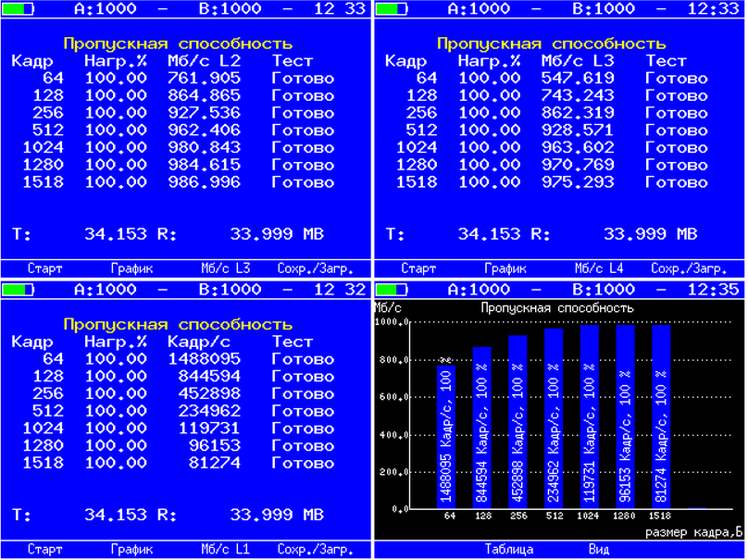The width and height of the screenshot is (748, 560).
Task: Click 452898 in the Кадр/с table
Action: point(209,394)
